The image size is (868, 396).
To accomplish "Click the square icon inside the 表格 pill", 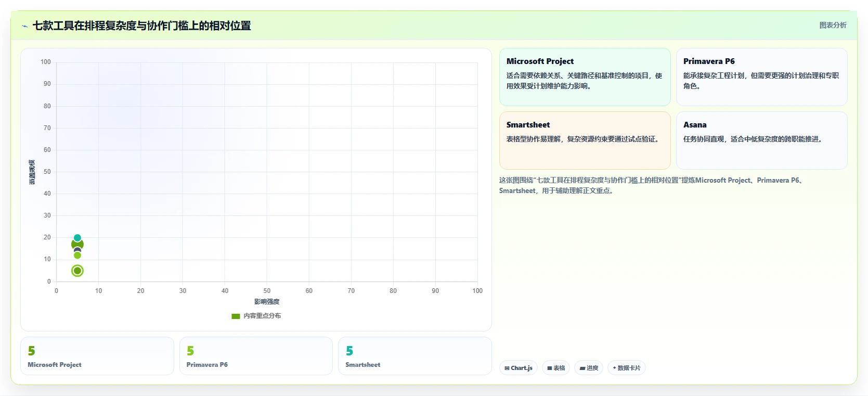I will [x=550, y=368].
